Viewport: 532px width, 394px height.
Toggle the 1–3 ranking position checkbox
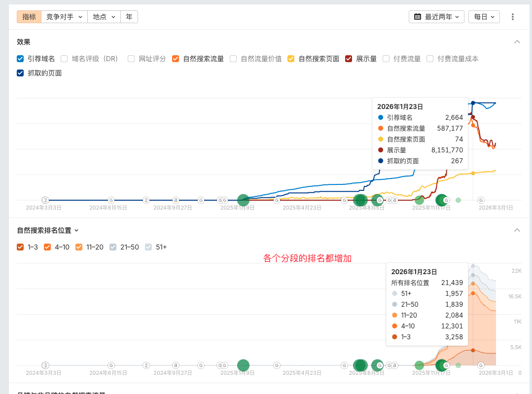pyautogui.click(x=20, y=247)
